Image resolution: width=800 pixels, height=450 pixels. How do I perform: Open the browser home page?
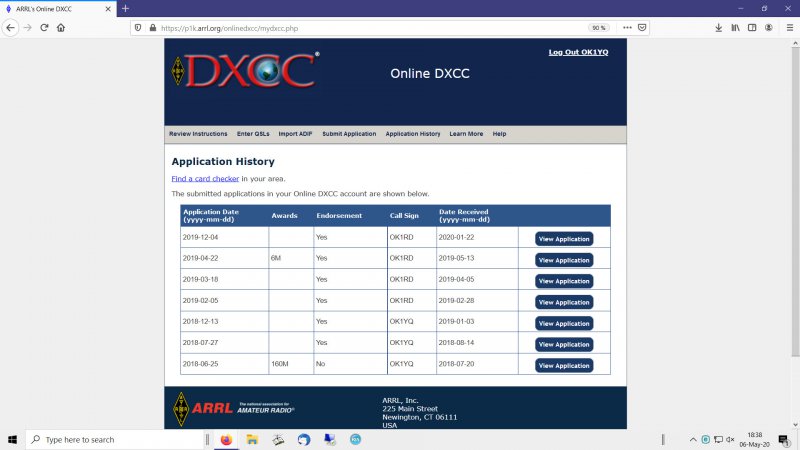point(61,28)
